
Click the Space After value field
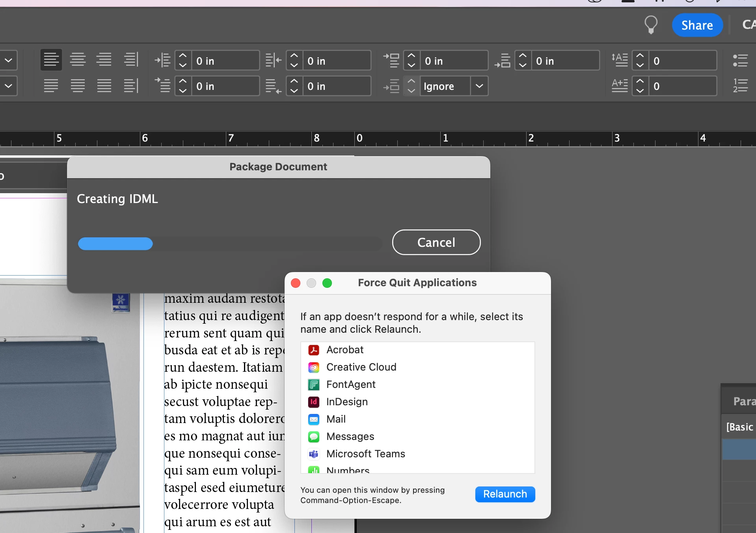[565, 61]
